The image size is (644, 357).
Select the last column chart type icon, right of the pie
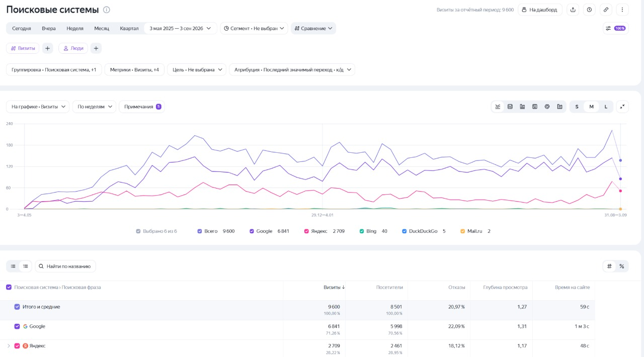click(x=559, y=107)
